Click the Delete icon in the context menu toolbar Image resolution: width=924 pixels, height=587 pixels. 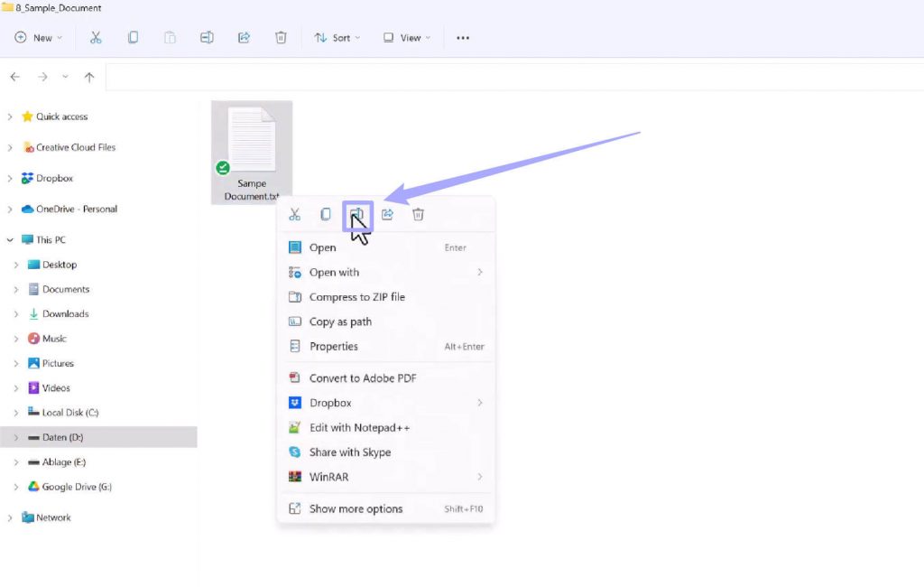[418, 214]
